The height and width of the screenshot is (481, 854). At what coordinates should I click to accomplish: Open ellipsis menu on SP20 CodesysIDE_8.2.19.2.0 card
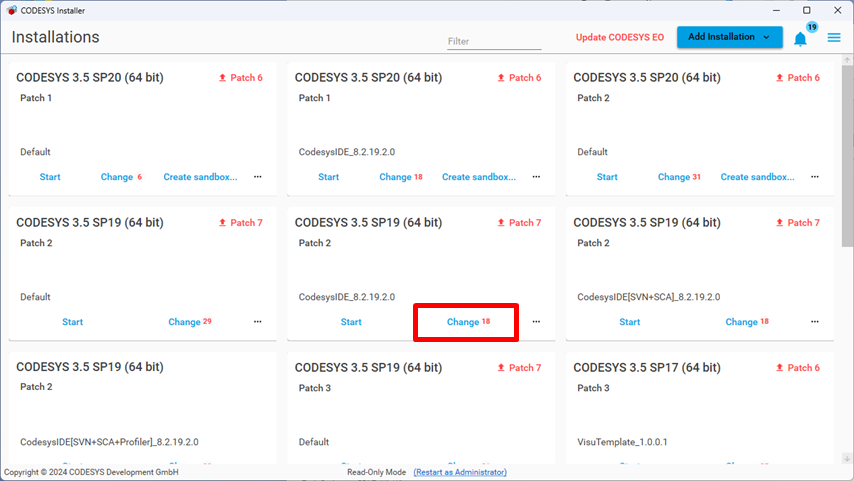point(536,176)
